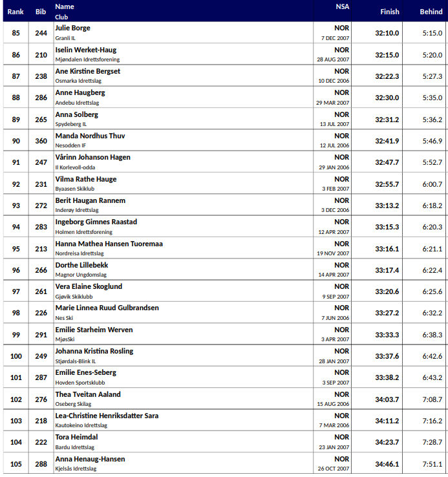This screenshot has height=477, width=448.
Task: Click the Behind column header
Action: [x=431, y=12]
